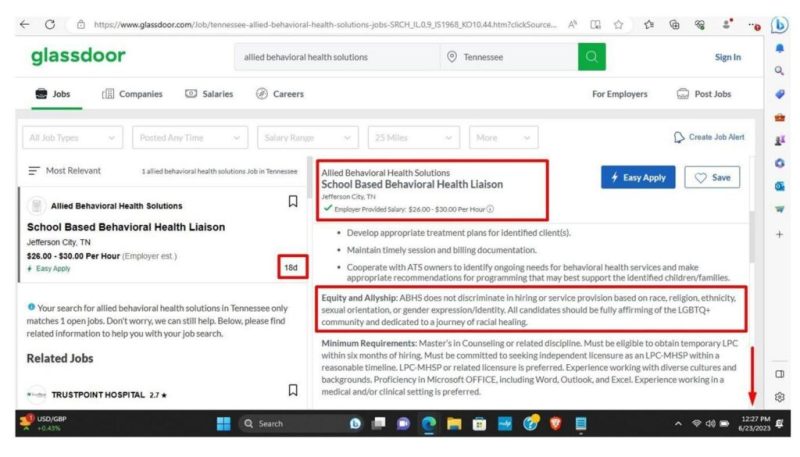This screenshot has width=800, height=457.
Task: Open For Employers link
Action: (x=619, y=94)
